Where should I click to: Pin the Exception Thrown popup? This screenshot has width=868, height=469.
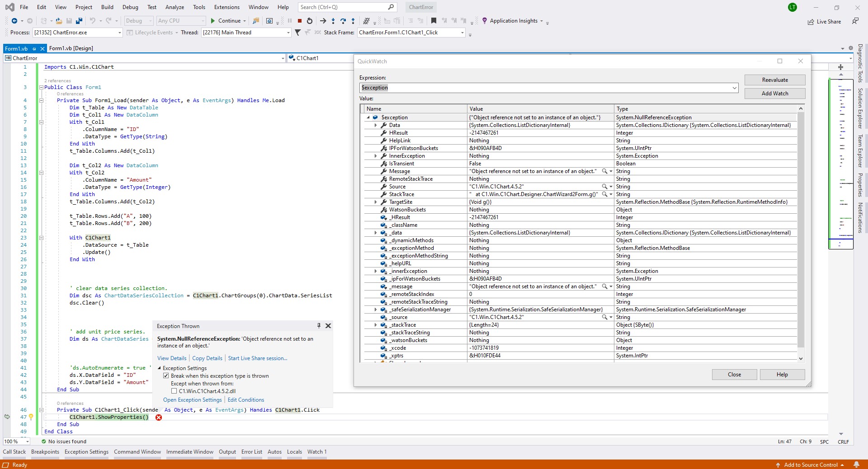pyautogui.click(x=319, y=326)
